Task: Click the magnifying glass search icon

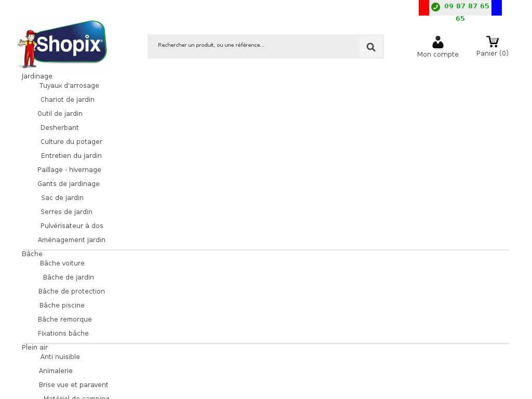Action: tap(371, 47)
